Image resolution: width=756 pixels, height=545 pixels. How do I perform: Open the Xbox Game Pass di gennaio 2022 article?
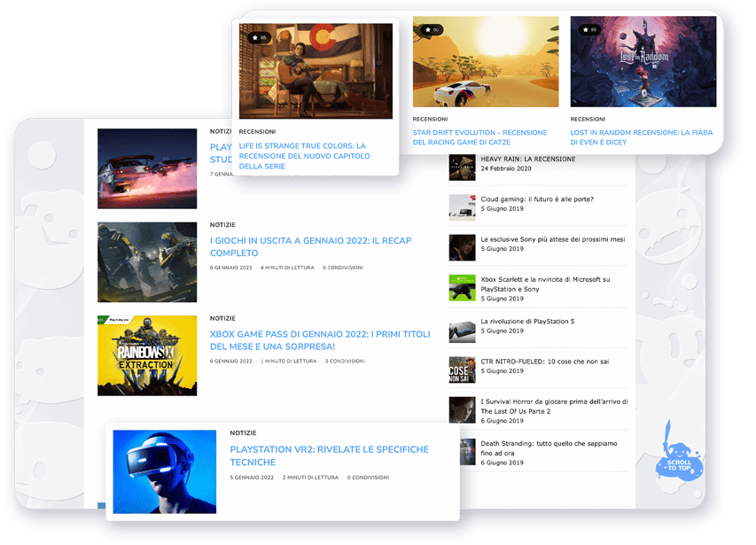click(x=320, y=340)
